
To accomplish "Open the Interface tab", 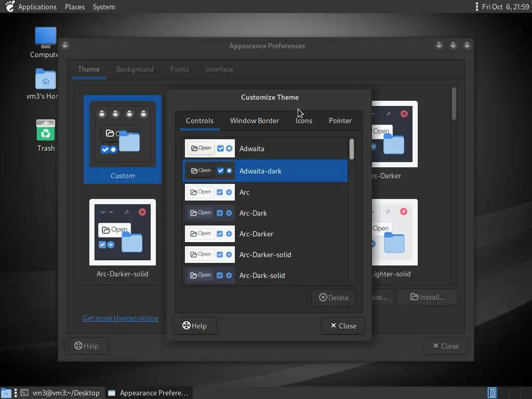I will pos(219,69).
